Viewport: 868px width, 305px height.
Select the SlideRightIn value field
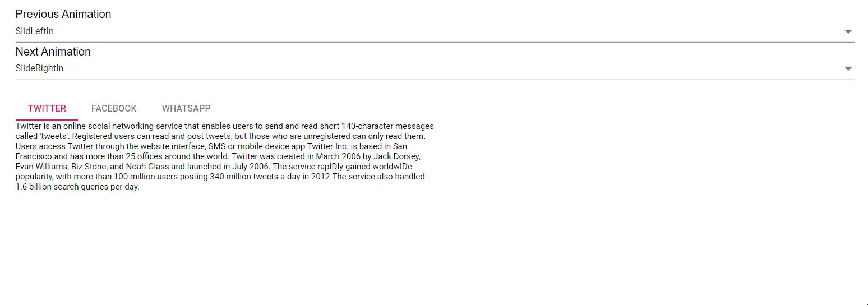point(435,68)
